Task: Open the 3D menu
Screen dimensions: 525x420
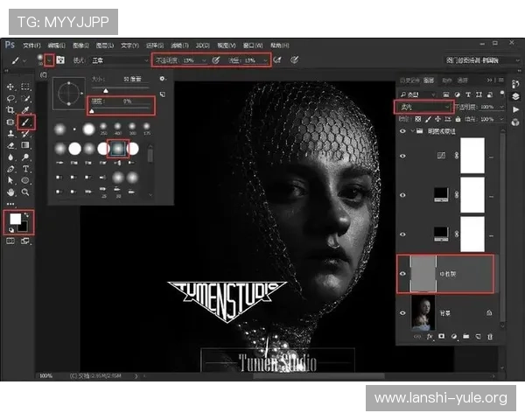Action: click(x=202, y=45)
